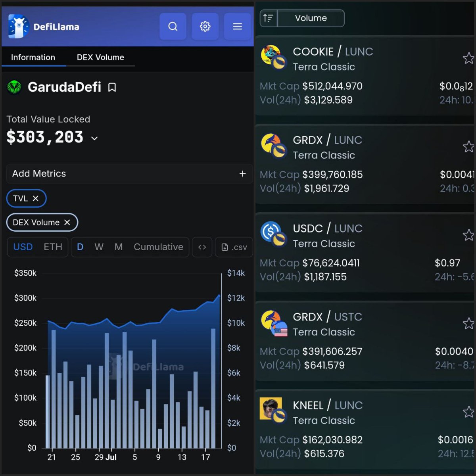Screen dimensions: 476x476
Task: Favorite the COOKIE / LUNC pair
Action: tap(468, 58)
